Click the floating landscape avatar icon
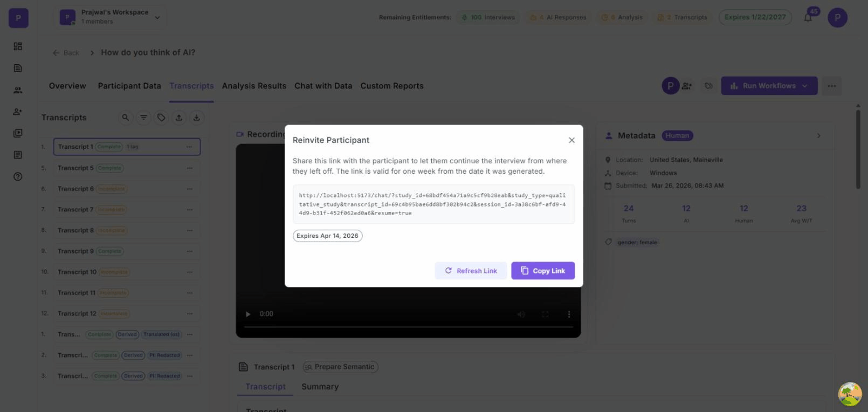868x412 pixels. (850, 394)
